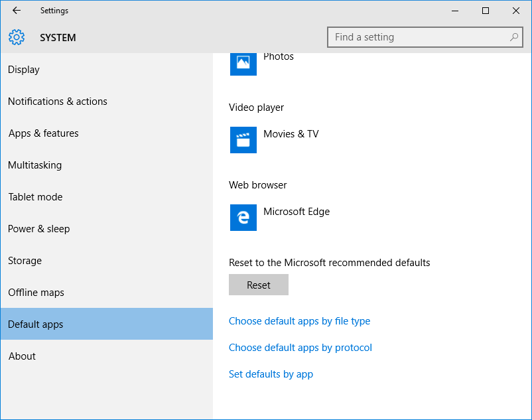Go to Offline maps
Image resolution: width=532 pixels, height=420 pixels.
pos(107,293)
